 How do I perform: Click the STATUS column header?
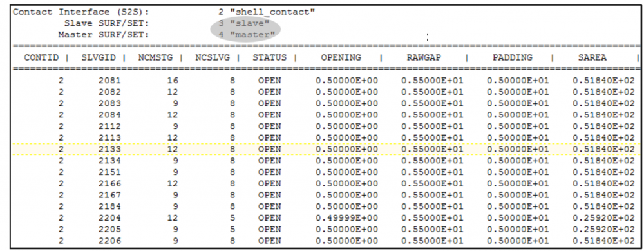click(x=269, y=57)
